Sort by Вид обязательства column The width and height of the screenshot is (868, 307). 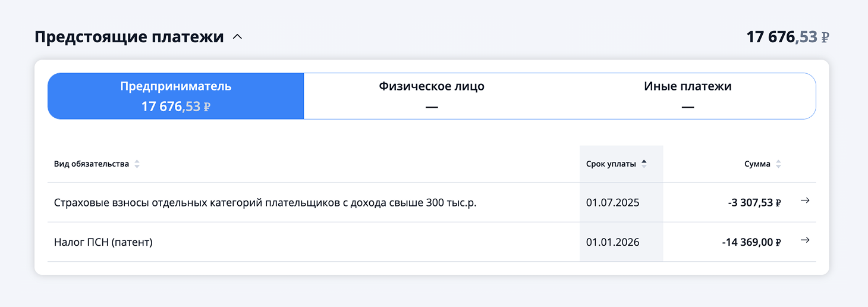click(97, 164)
